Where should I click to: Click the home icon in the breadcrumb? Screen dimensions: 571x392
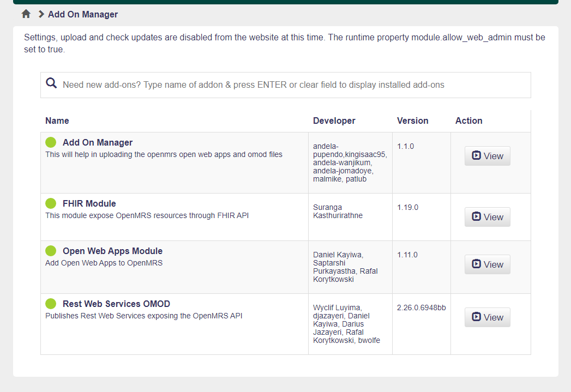pos(26,14)
